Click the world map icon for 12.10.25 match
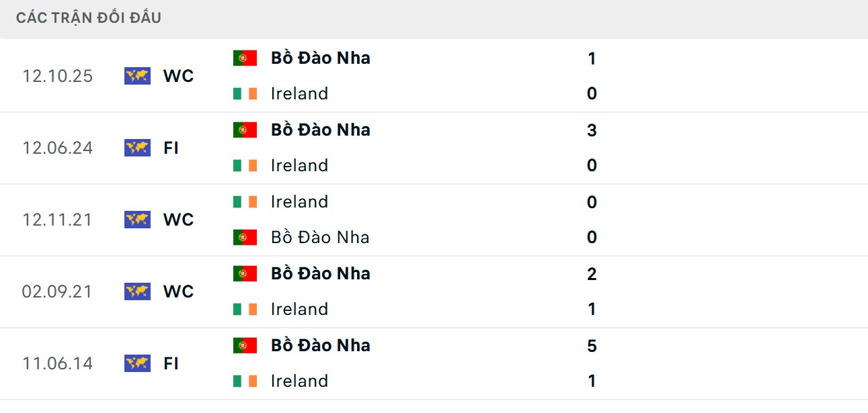The width and height of the screenshot is (868, 413). pos(137,76)
